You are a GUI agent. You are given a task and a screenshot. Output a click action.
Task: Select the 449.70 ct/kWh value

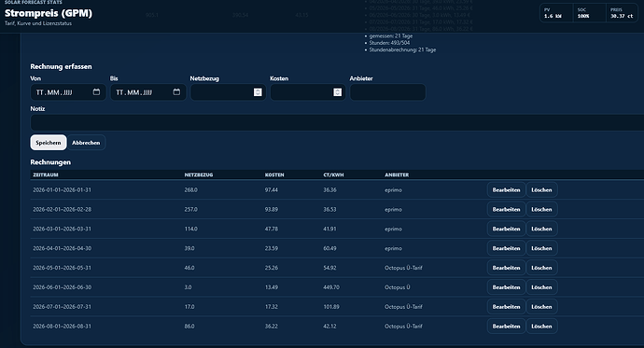(x=331, y=287)
